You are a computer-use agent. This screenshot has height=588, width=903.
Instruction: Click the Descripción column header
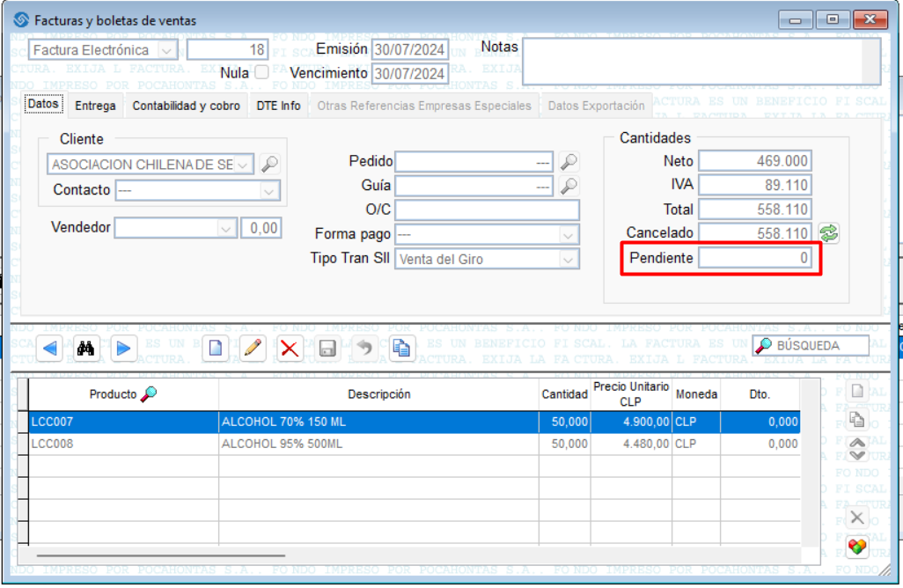click(379, 394)
